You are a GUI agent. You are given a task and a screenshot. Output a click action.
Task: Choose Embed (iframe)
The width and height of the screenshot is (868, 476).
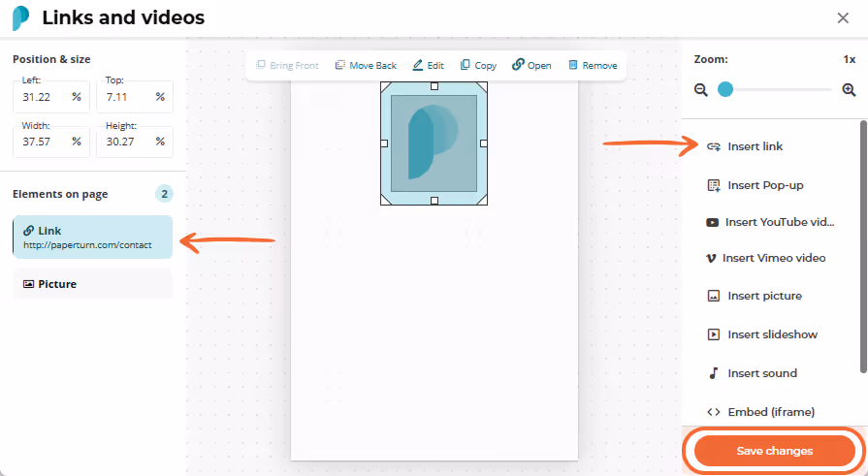(x=760, y=412)
